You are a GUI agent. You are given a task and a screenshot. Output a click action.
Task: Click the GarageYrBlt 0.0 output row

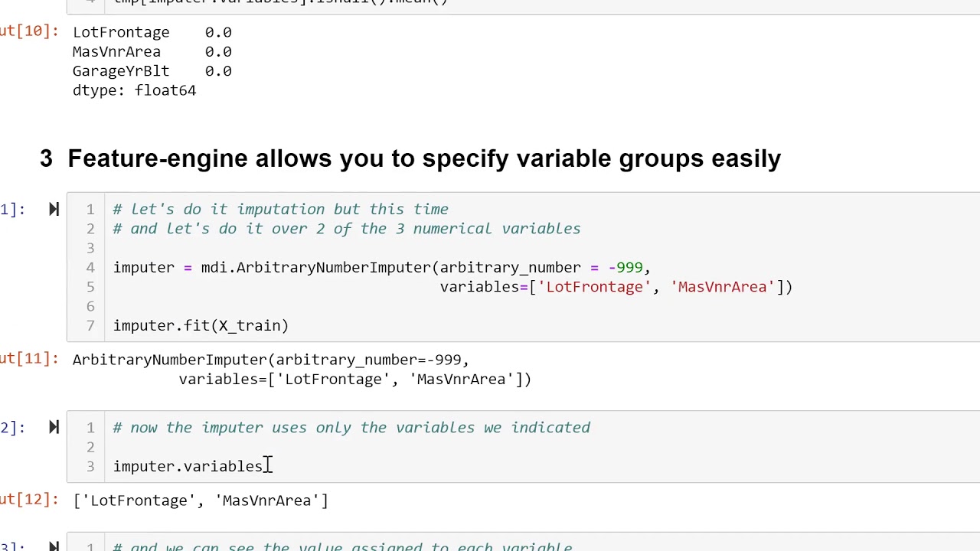[152, 70]
